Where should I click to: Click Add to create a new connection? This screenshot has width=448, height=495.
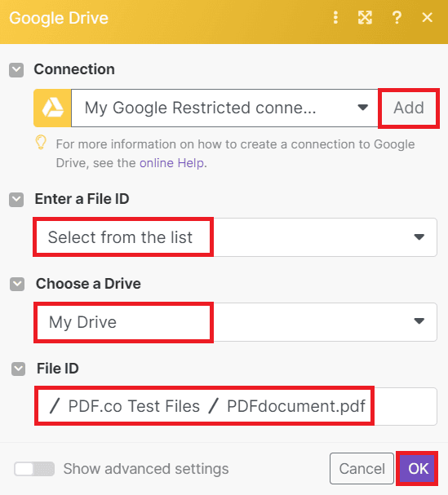(409, 108)
